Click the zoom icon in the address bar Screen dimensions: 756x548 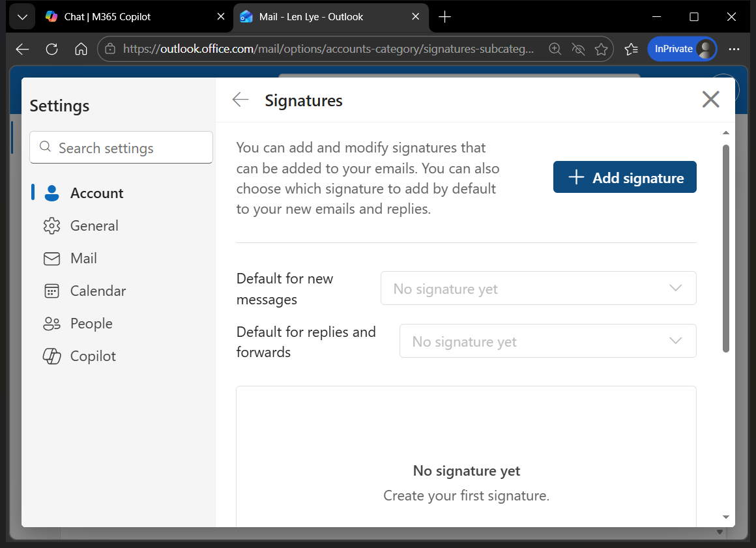coord(555,48)
